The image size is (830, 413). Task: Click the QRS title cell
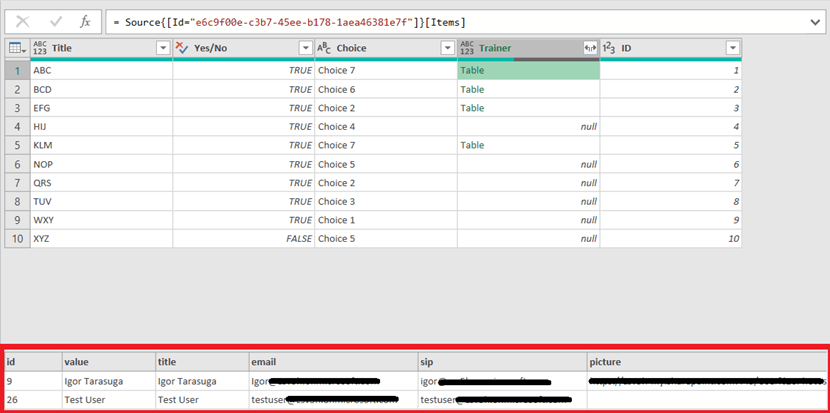point(102,183)
